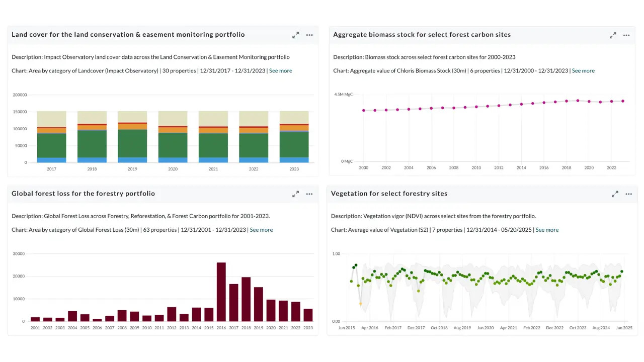Select the 2023 bar in forest loss chart
The image size is (644, 362).
(x=308, y=315)
